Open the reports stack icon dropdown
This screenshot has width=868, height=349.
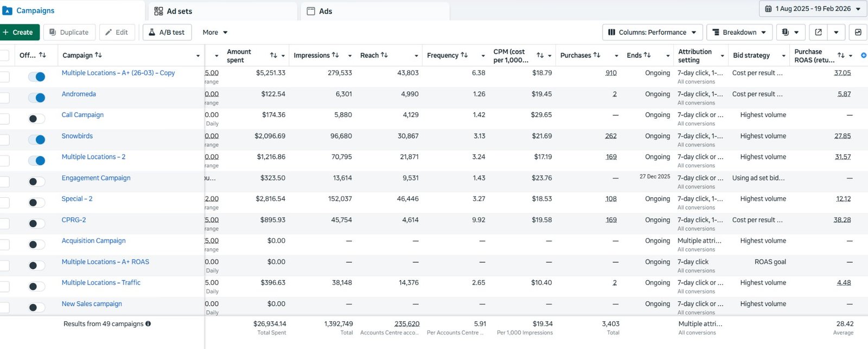[790, 33]
